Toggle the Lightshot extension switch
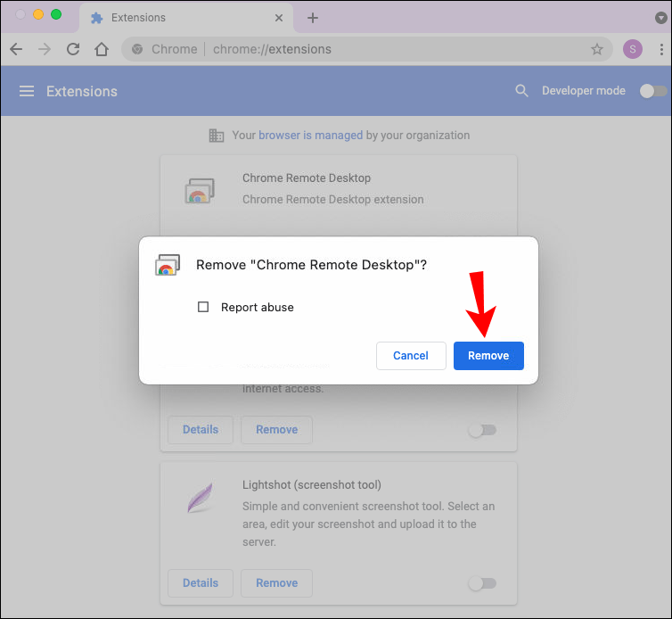 [x=482, y=583]
